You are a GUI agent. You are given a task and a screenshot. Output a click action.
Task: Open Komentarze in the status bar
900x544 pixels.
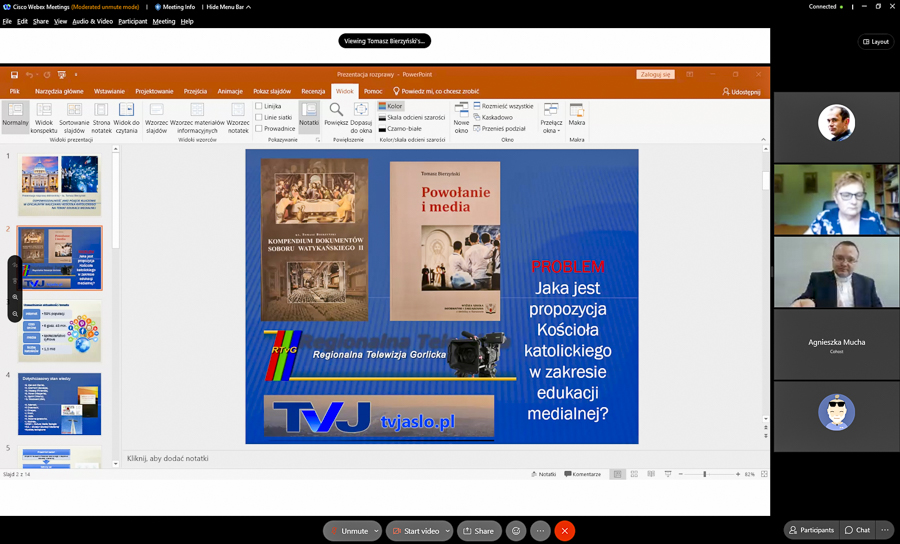click(583, 474)
